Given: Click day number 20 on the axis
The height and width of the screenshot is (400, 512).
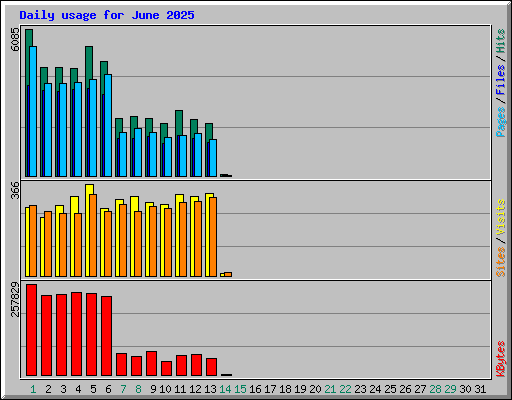Looking at the screenshot, I should pos(315,389).
